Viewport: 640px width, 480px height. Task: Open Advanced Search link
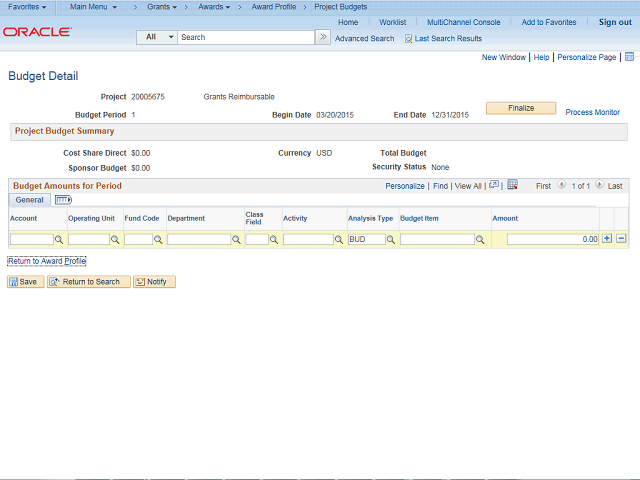pyautogui.click(x=364, y=39)
